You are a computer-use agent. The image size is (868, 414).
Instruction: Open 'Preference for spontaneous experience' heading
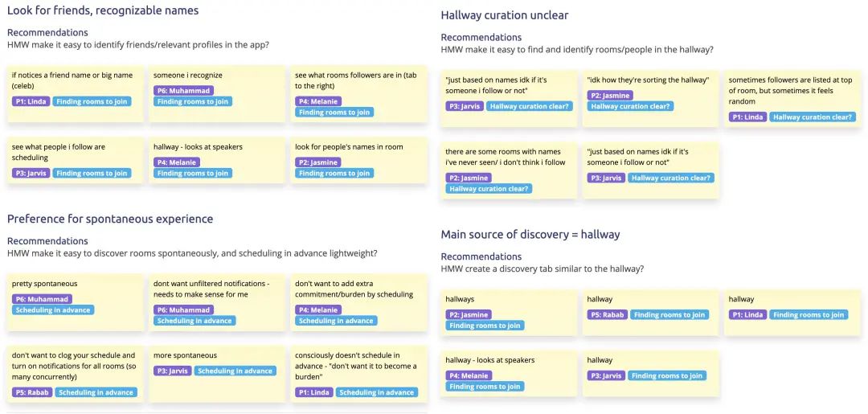tap(110, 219)
